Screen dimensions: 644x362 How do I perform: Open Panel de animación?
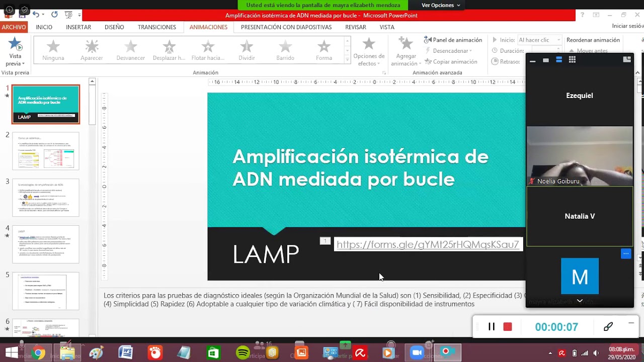[453, 40]
